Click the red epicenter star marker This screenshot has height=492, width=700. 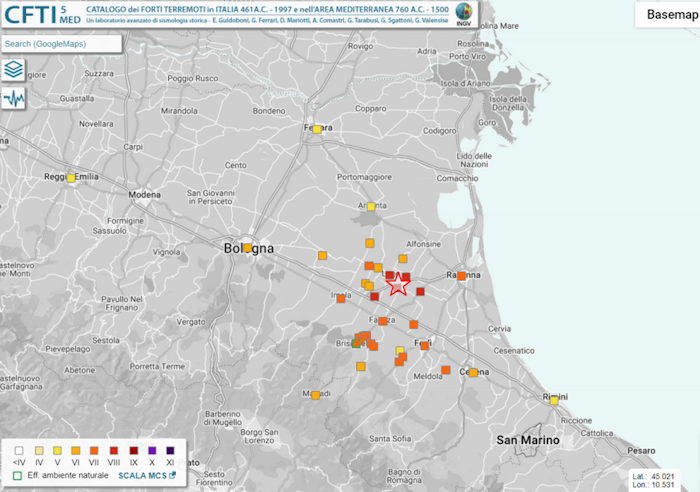(x=397, y=284)
